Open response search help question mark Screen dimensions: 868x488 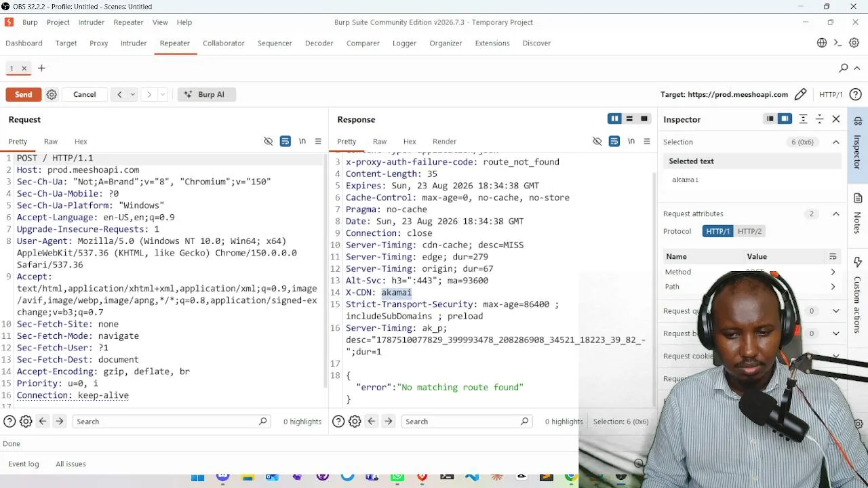click(x=338, y=422)
